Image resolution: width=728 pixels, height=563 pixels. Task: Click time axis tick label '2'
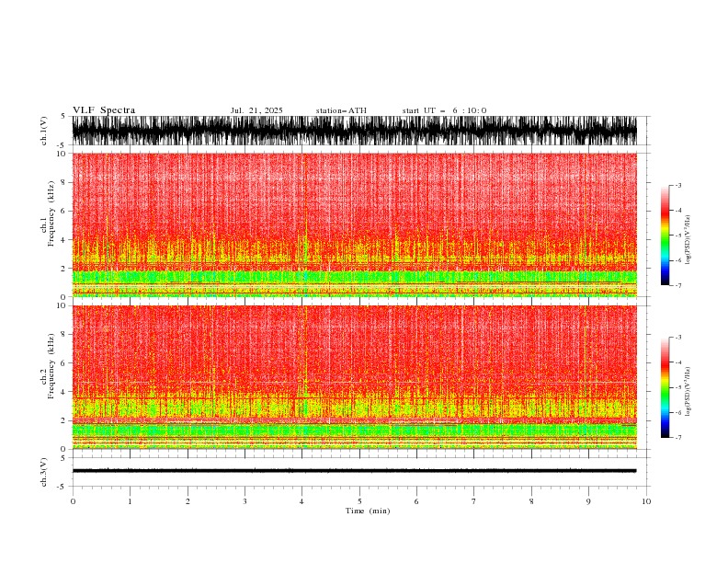pyautogui.click(x=188, y=501)
